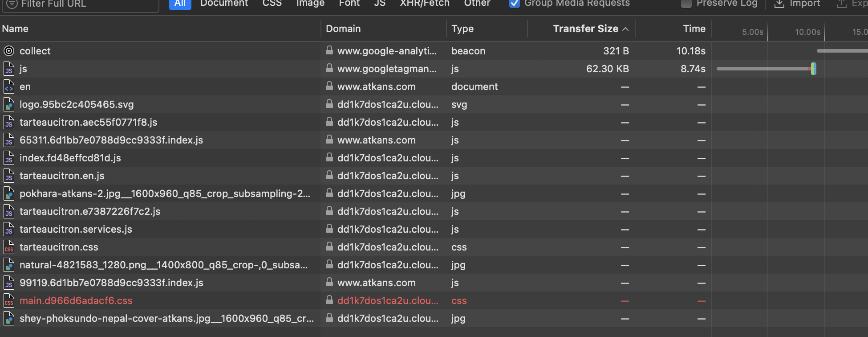The image size is (868, 337).
Task: Filter requests by Image type
Action: [310, 4]
